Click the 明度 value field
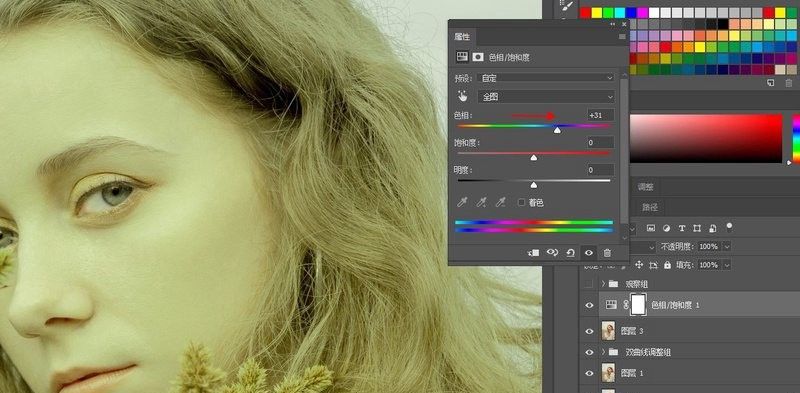Screen dimensions: 800x393 point(601,170)
